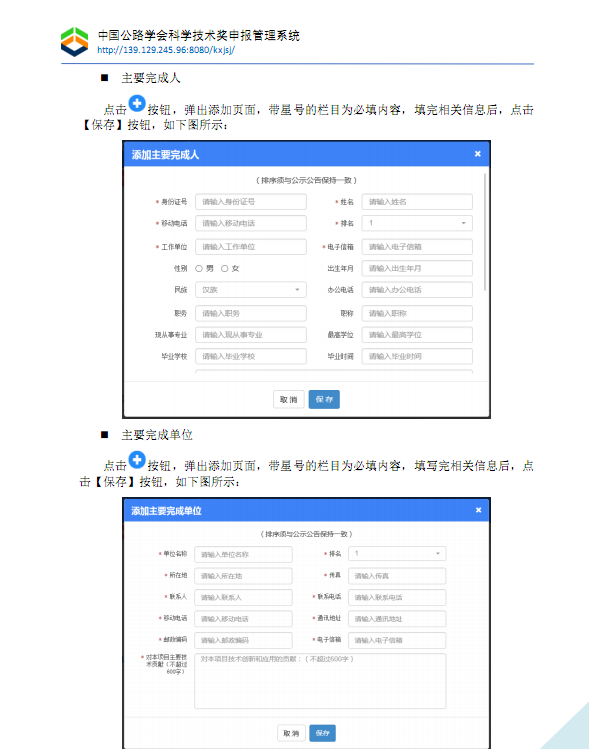Click the 单位名称 input field
The image size is (589, 749).
point(243,554)
